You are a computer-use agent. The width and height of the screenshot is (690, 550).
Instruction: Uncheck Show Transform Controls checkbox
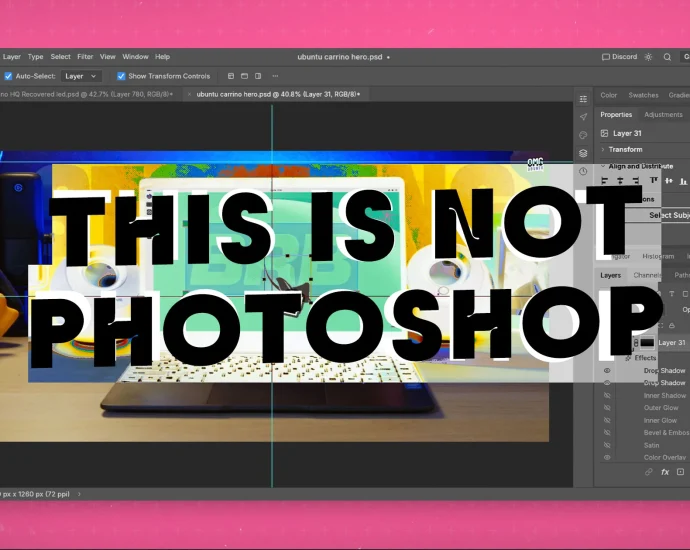click(x=121, y=76)
